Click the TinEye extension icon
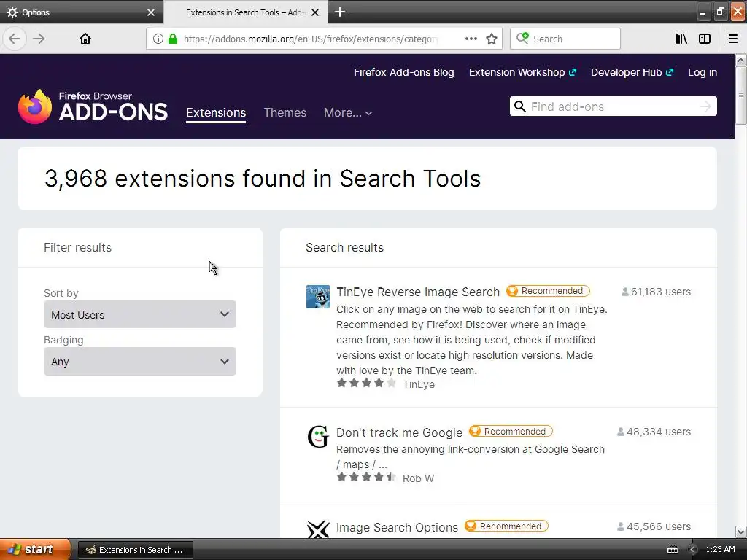This screenshot has width=747, height=560. (x=318, y=297)
